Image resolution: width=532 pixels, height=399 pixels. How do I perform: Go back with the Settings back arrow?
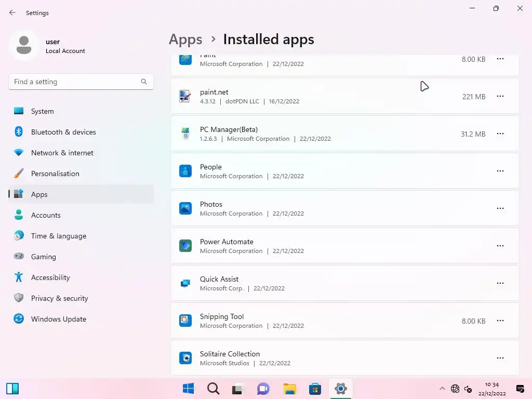pos(12,12)
